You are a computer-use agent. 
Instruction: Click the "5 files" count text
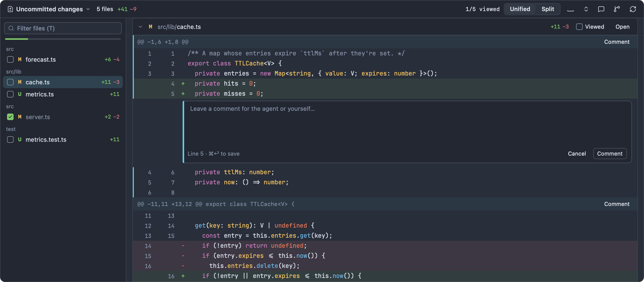pyautogui.click(x=105, y=9)
